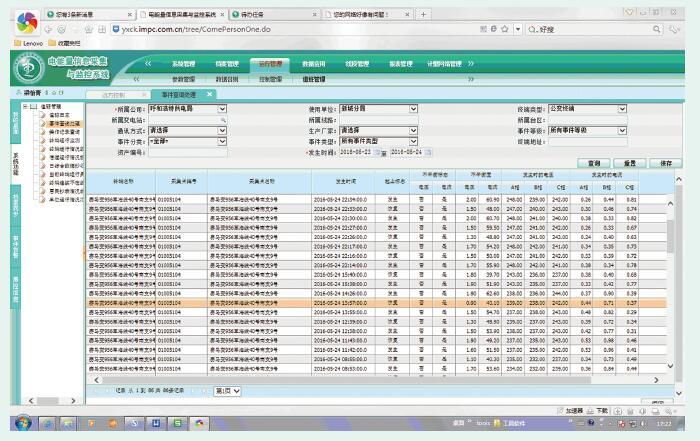The height and width of the screenshot is (441, 700).
Task: Collapse the 值班管理 tree node
Action: [23, 105]
